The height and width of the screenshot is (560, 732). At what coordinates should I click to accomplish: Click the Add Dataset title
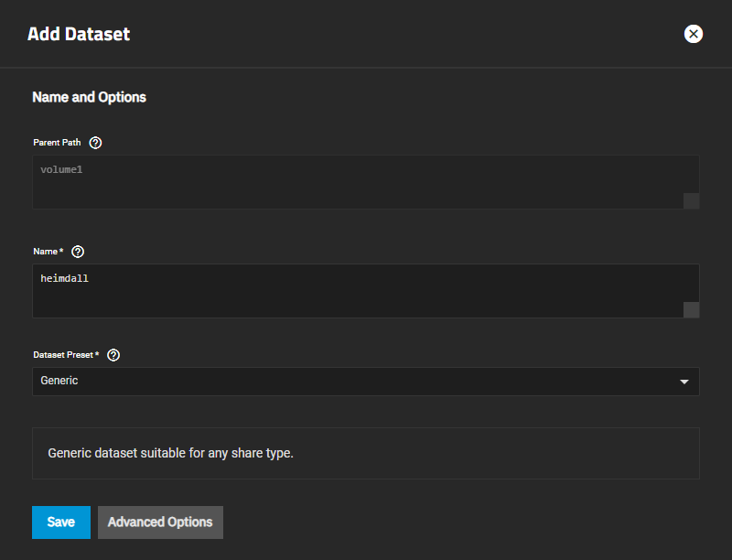coord(79,35)
